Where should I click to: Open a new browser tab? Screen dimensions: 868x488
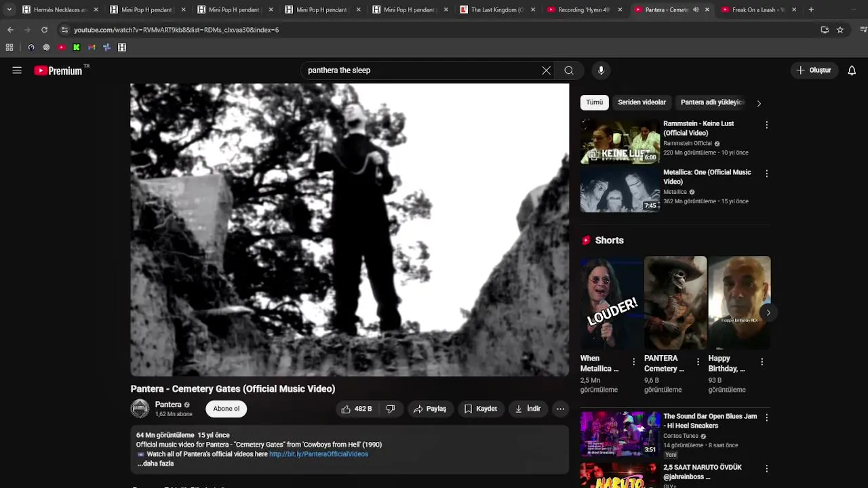(x=811, y=9)
